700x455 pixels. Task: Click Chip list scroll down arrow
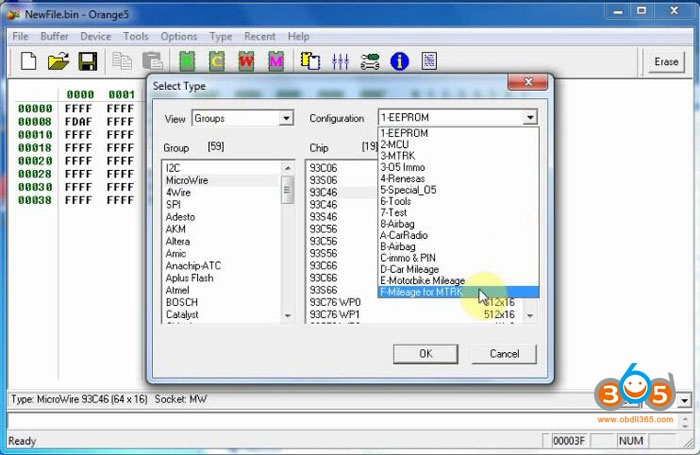coord(530,315)
